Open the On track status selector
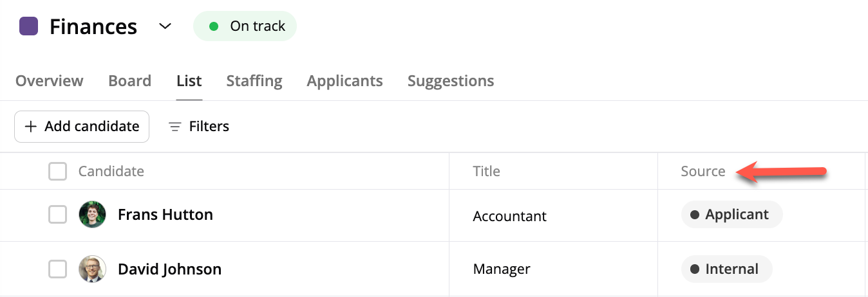 click(x=245, y=26)
